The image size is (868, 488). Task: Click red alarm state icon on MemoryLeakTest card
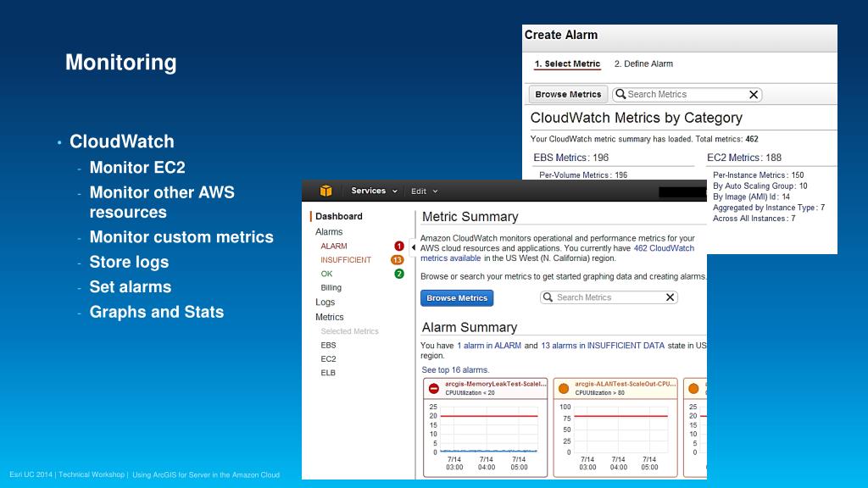pyautogui.click(x=434, y=388)
